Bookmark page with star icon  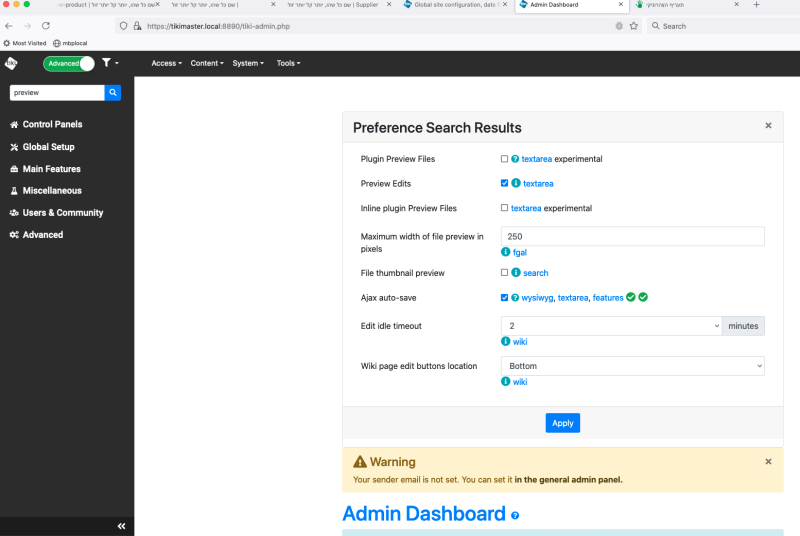point(634,26)
